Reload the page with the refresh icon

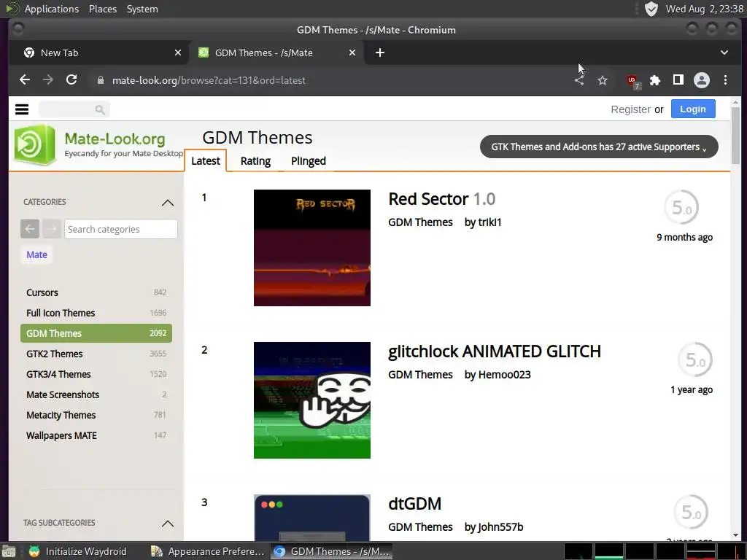pos(71,80)
